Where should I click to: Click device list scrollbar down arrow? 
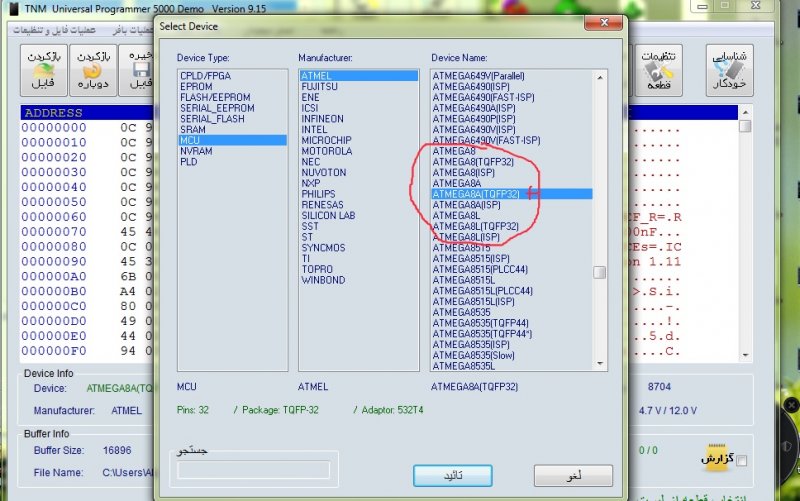(x=600, y=363)
